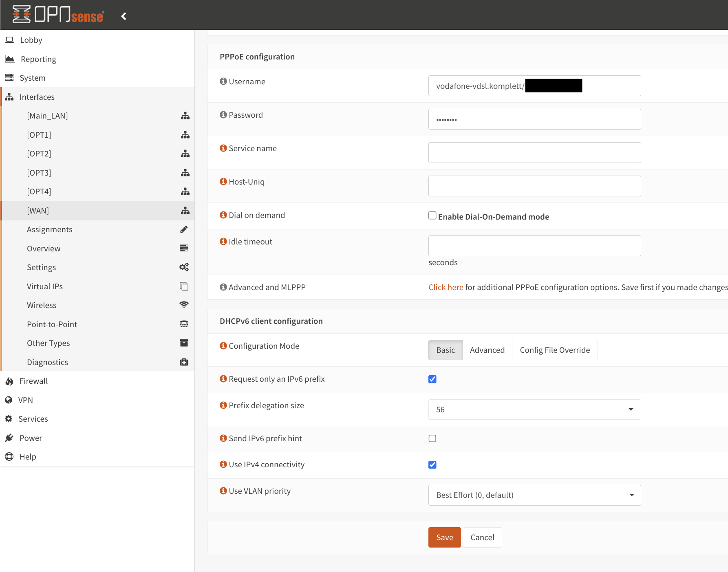Screen dimensions: 728x572
Task: Open the Prefix delegation size dropdown
Action: [x=534, y=409]
